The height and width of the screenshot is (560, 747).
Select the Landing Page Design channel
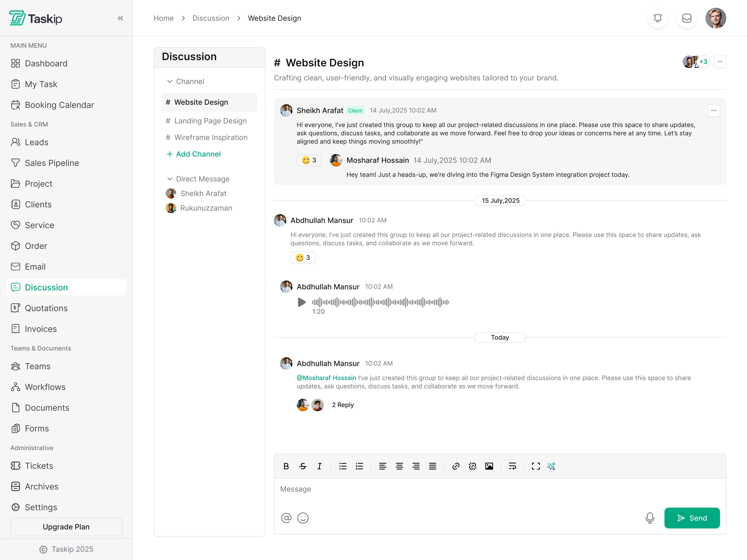210,121
